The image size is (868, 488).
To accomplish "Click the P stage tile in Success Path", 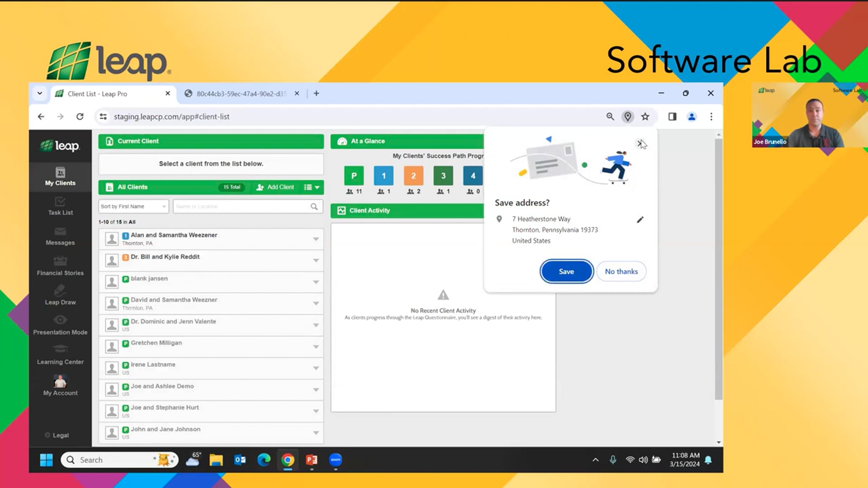I will 354,176.
